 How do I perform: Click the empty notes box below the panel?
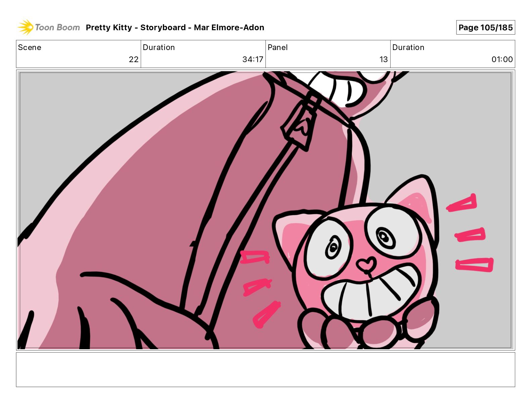coord(265,369)
